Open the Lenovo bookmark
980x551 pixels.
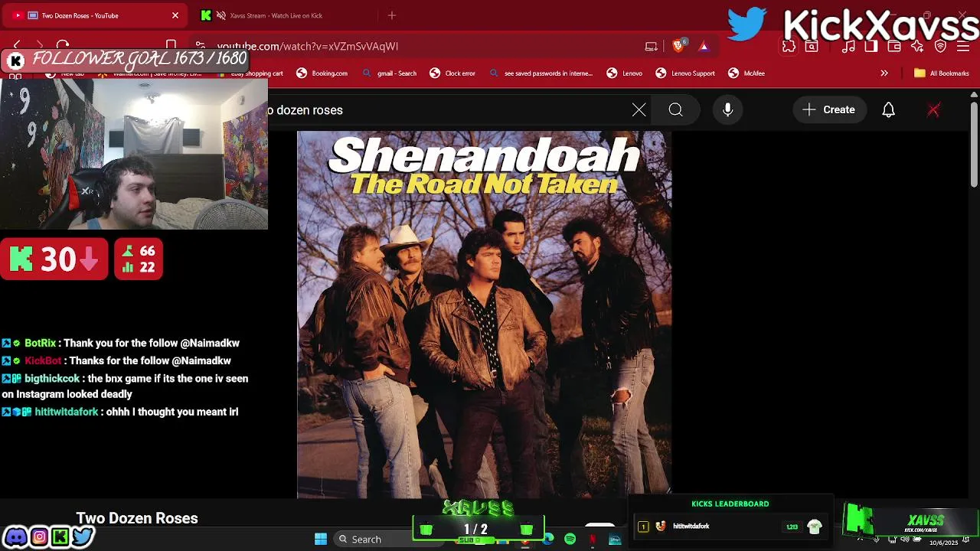pyautogui.click(x=625, y=73)
